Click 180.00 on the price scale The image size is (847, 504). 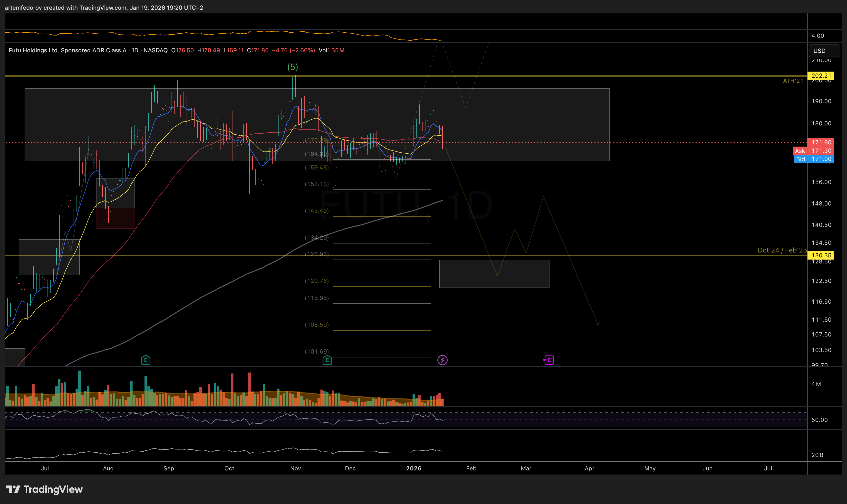[x=821, y=123]
